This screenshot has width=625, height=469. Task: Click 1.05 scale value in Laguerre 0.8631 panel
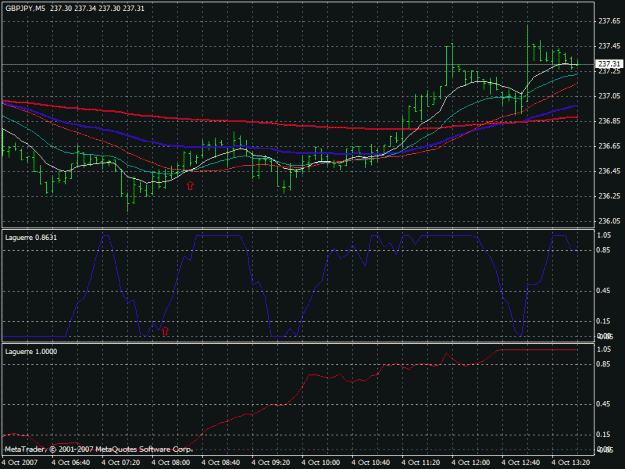603,235
